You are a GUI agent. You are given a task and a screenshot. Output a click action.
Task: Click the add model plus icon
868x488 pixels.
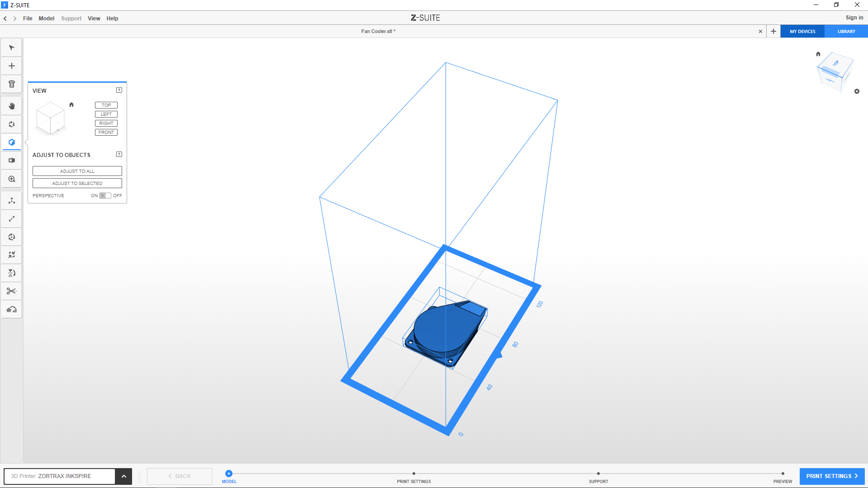[12, 66]
